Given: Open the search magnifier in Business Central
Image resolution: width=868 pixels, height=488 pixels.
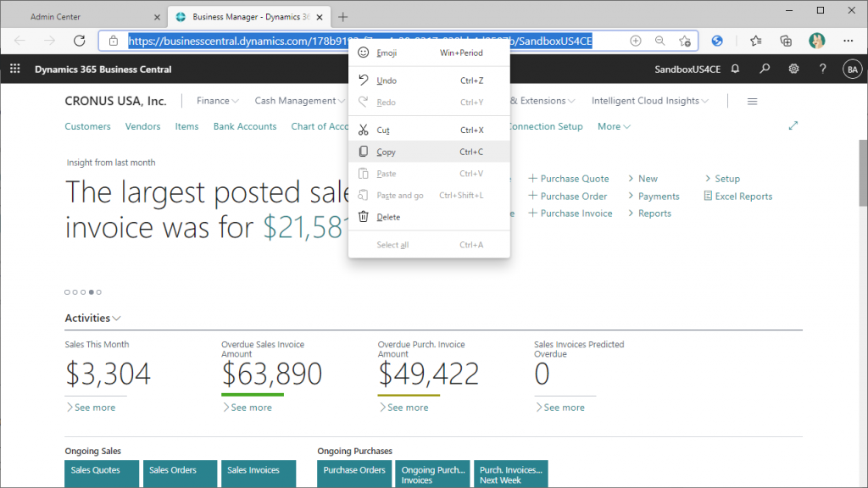Looking at the screenshot, I should 765,69.
